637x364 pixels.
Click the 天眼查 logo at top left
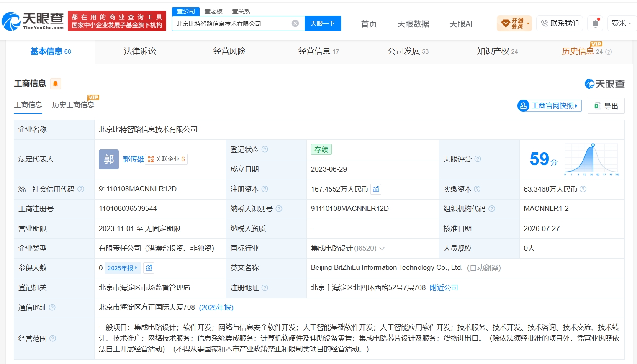[33, 21]
